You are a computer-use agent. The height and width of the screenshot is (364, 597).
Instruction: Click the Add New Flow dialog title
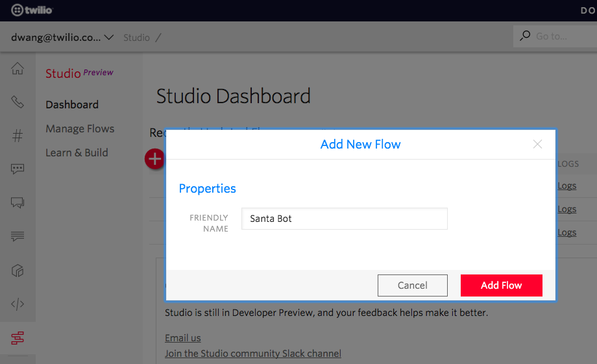(x=361, y=144)
